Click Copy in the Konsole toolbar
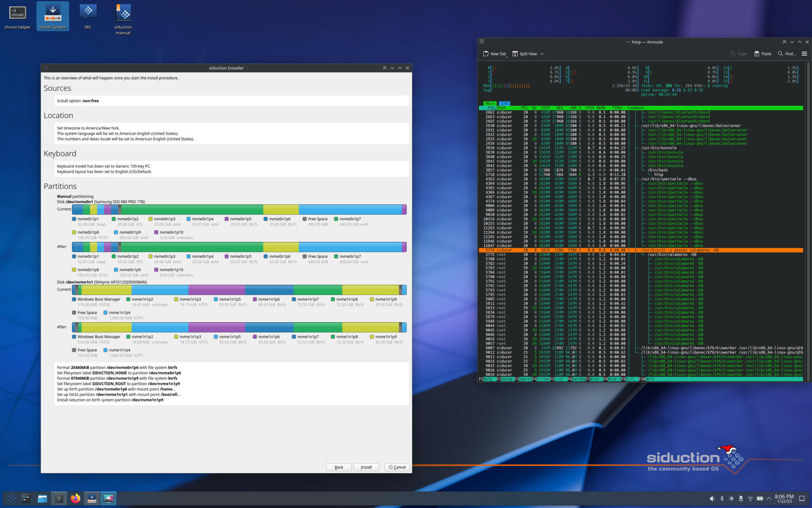 738,54
